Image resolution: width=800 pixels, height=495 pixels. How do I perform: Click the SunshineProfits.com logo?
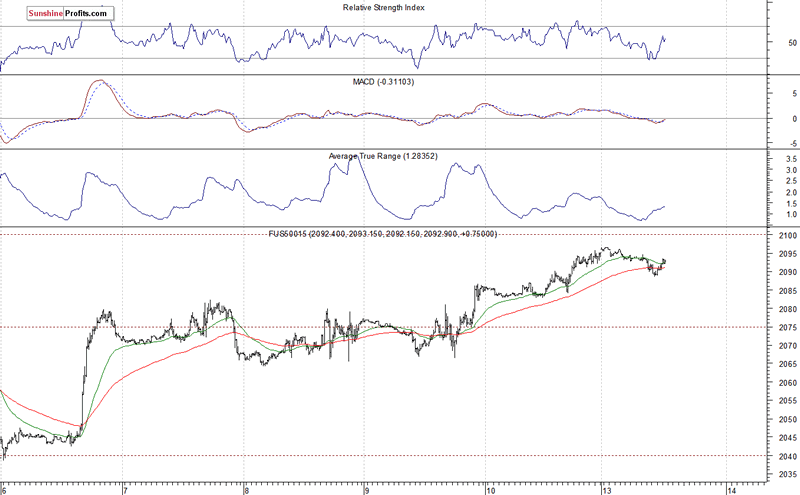coord(70,13)
